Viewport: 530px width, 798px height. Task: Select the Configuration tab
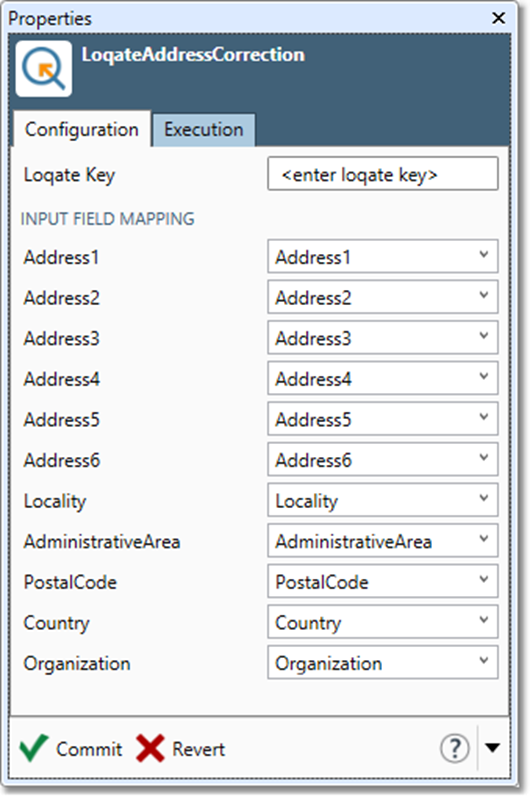(x=82, y=130)
